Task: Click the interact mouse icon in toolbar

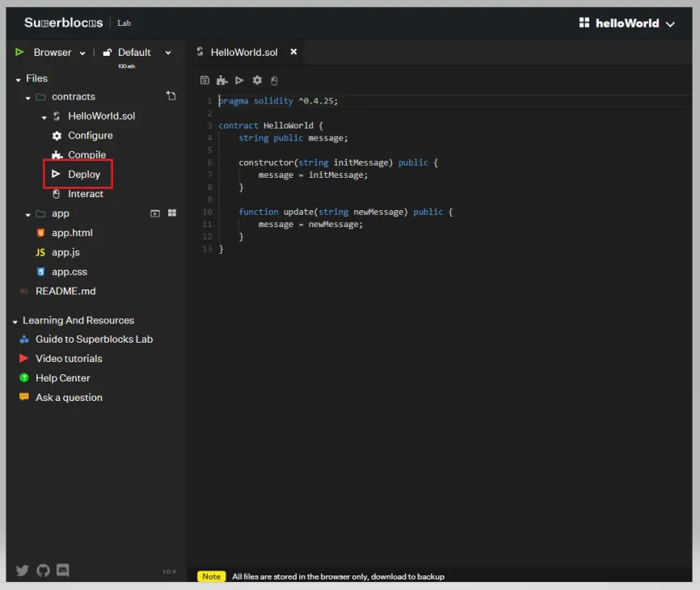Action: [274, 81]
